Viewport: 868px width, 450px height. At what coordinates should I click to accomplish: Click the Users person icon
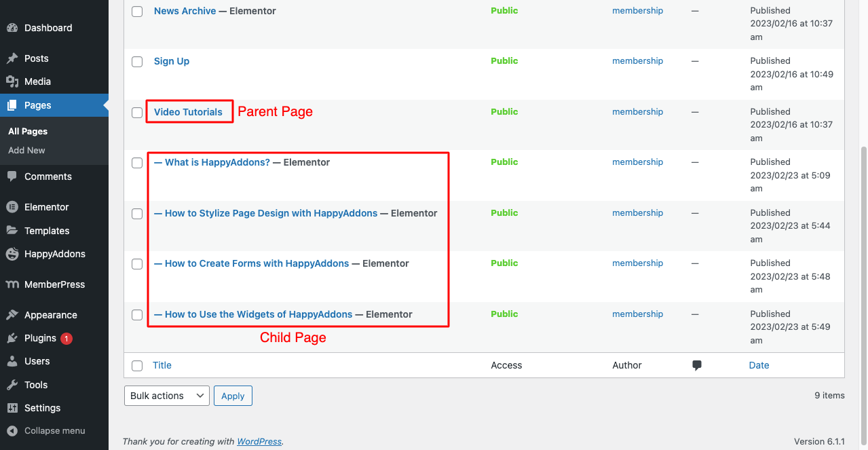pyautogui.click(x=12, y=361)
